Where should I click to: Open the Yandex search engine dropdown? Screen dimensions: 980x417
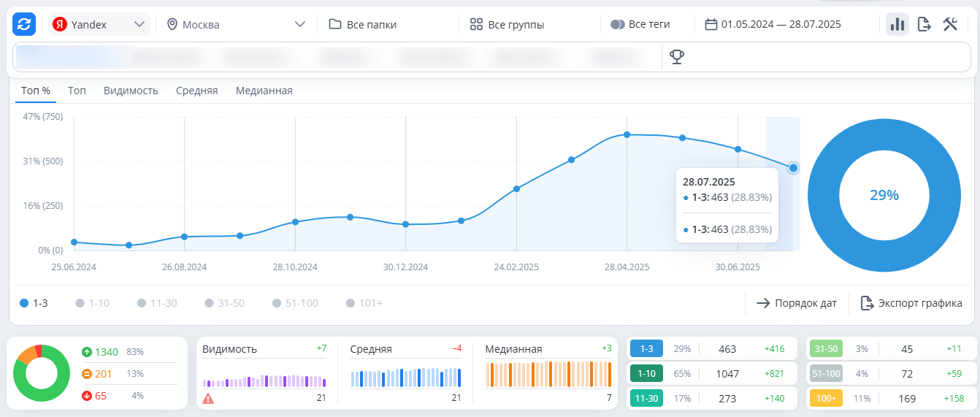(100, 24)
